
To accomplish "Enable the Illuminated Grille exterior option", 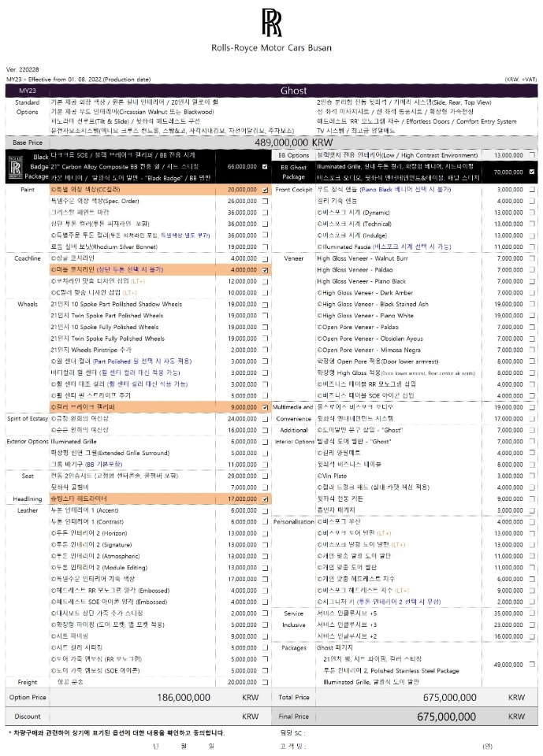I will point(265,442).
